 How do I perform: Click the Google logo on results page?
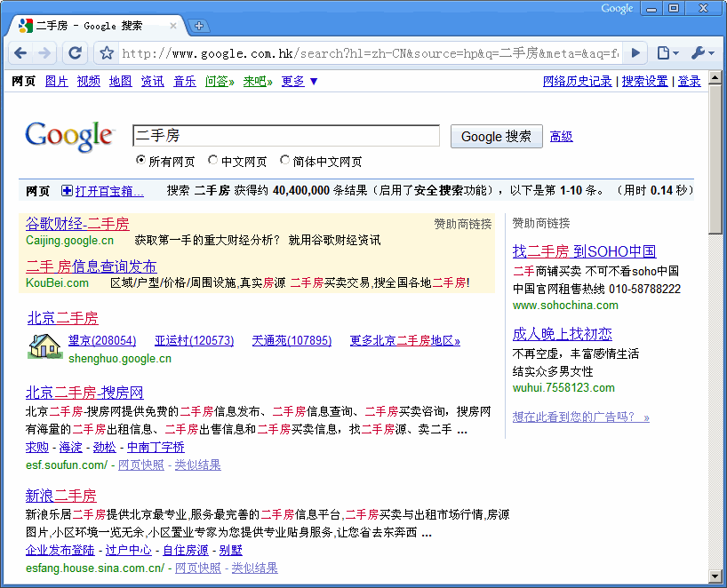click(69, 136)
